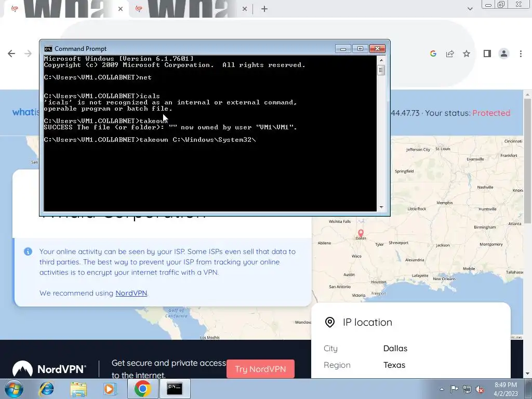Click the Chrome page scroll down arrow

click(x=527, y=374)
